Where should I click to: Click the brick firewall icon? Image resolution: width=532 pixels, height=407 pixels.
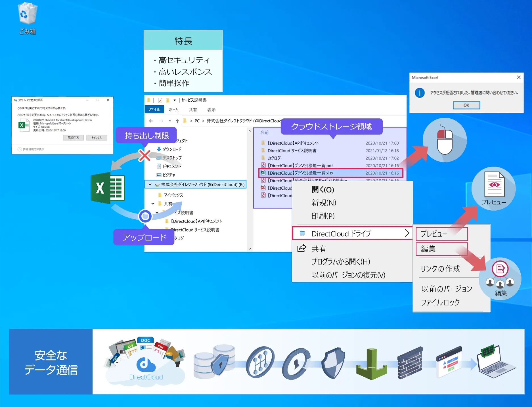(x=410, y=363)
